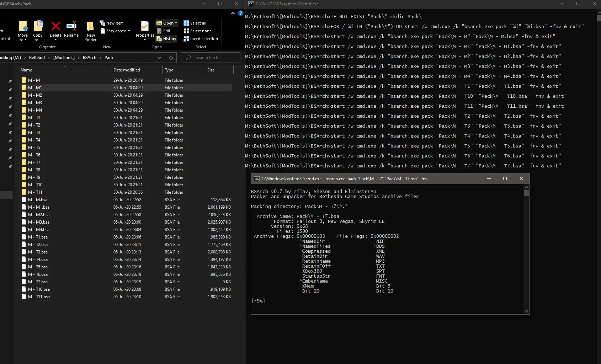Select the M - T1 folder icon
Screen dimensions: 601x364
pyautogui.click(x=24, y=118)
